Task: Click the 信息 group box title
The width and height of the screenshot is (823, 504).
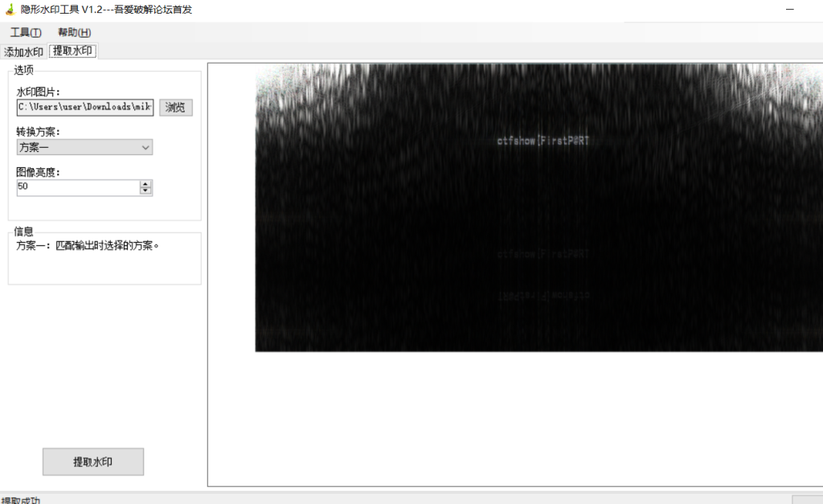Action: click(x=24, y=232)
